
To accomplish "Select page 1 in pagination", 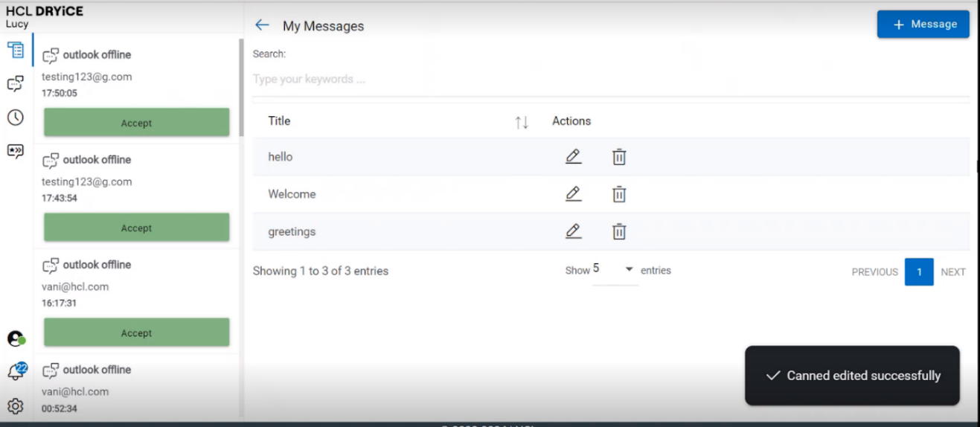I will click(x=919, y=272).
